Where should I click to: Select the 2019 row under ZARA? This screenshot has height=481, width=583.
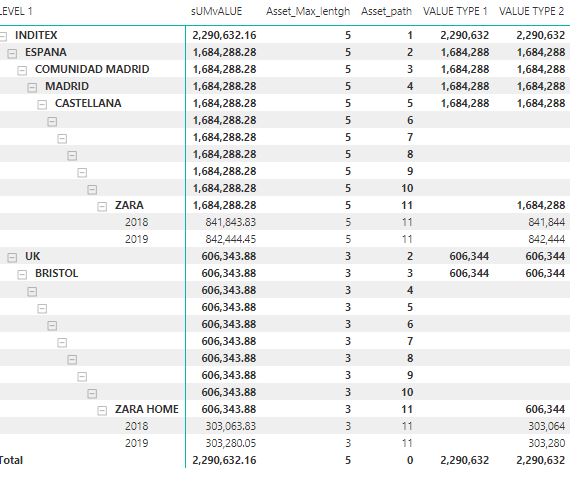(136, 239)
